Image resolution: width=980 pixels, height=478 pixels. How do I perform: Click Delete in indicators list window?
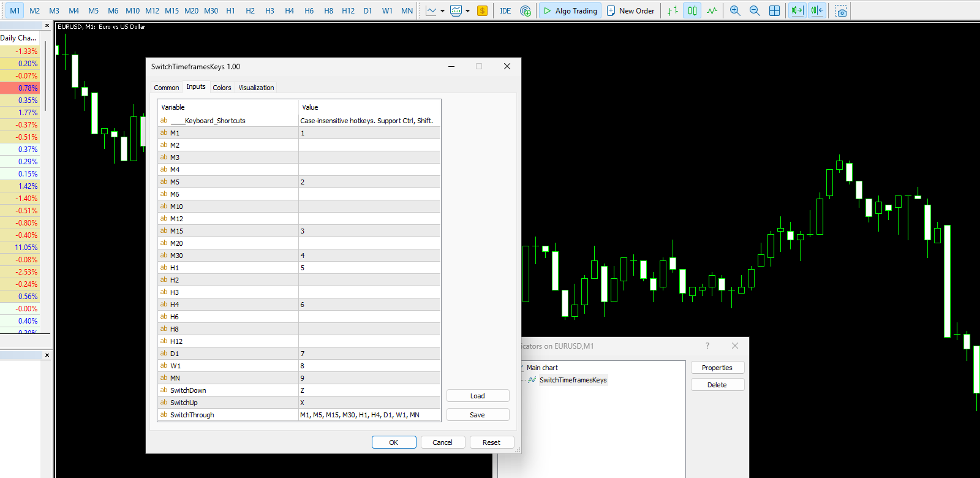pos(717,385)
